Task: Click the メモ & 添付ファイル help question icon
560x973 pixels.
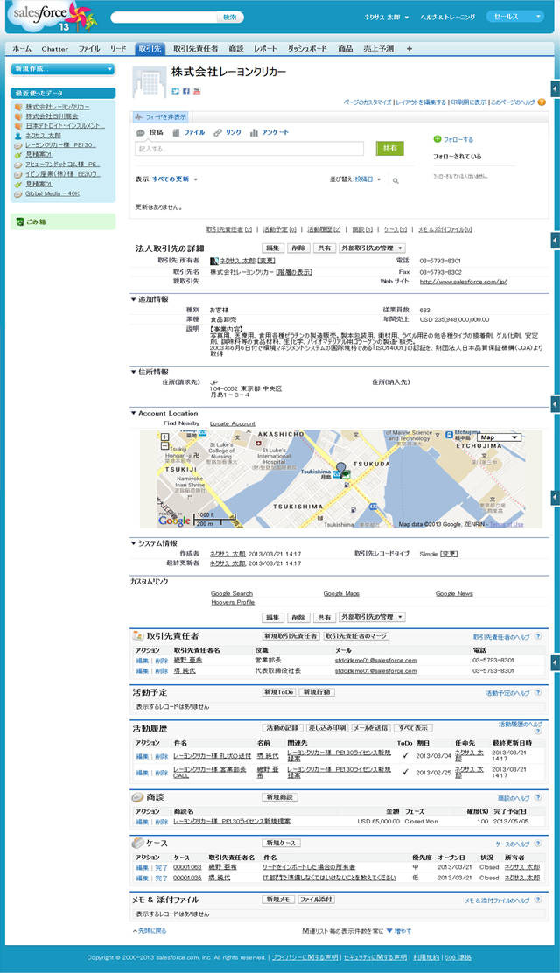Action: tap(538, 899)
